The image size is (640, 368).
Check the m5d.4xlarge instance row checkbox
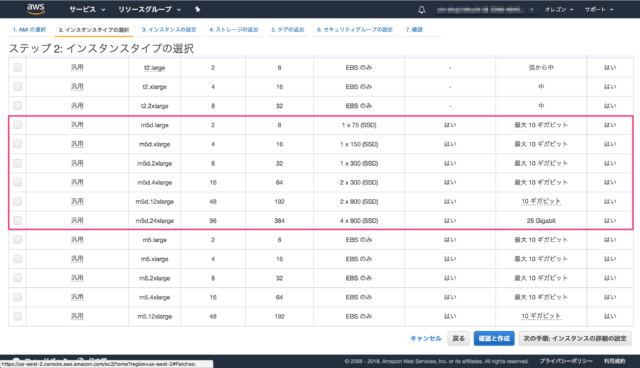[18, 182]
